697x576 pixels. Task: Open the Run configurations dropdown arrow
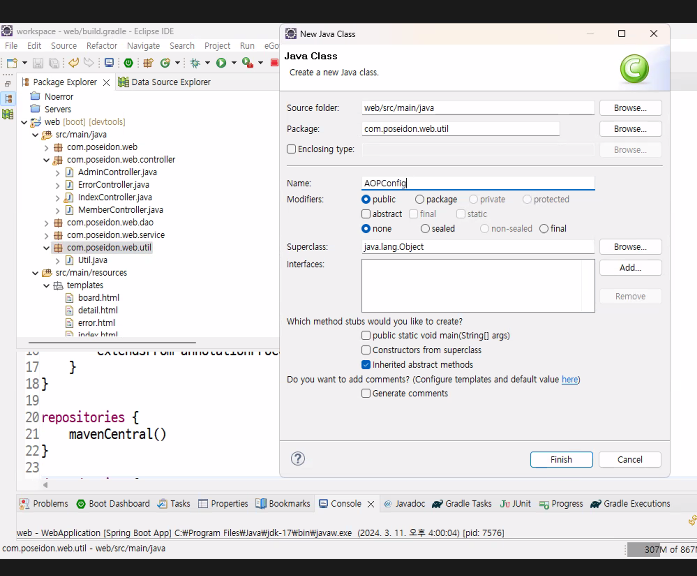coord(234,63)
